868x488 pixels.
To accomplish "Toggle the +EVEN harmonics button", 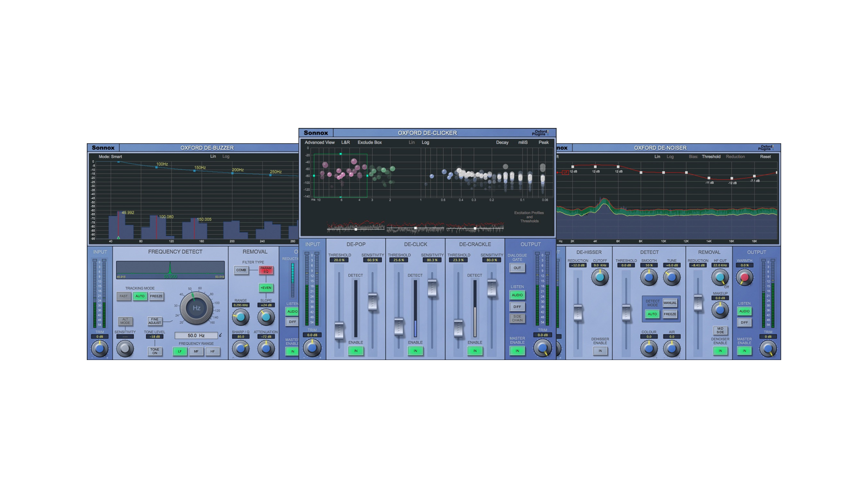I will tap(266, 288).
